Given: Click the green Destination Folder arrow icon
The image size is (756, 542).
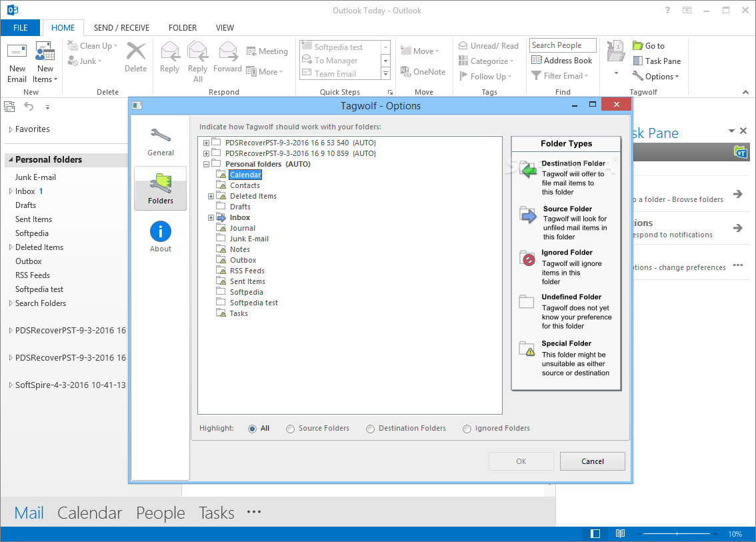Looking at the screenshot, I should click(529, 170).
